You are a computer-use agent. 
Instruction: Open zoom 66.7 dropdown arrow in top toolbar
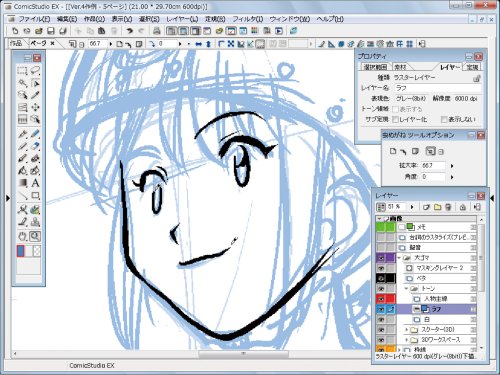coord(111,44)
